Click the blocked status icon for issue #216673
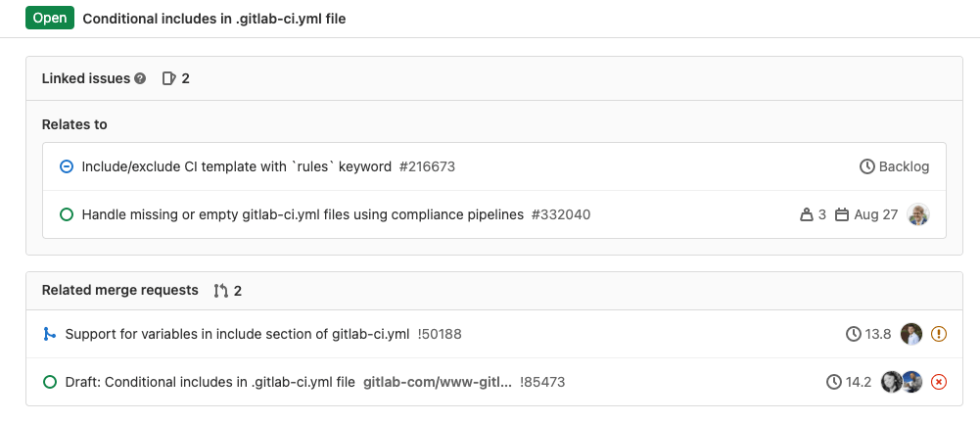 [67, 166]
